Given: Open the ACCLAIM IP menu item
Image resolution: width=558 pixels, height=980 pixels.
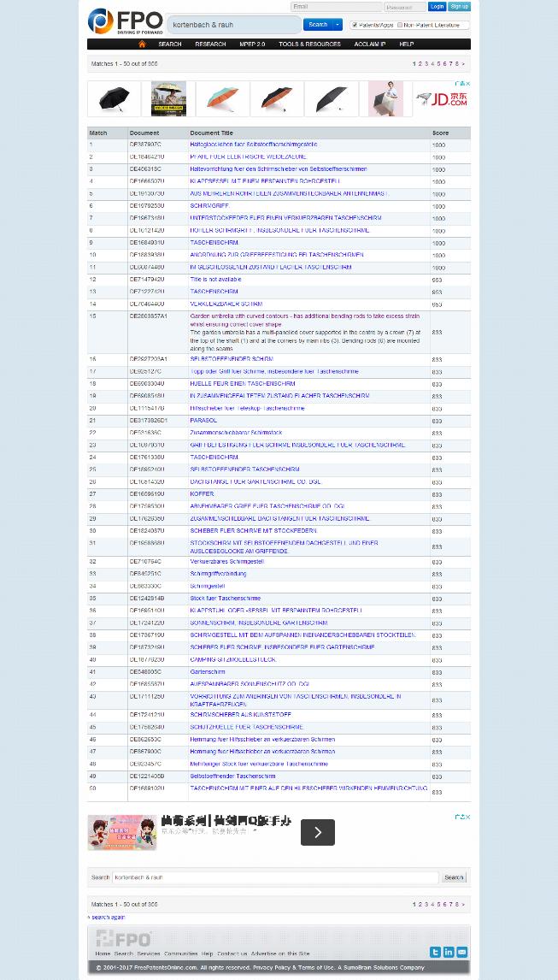Looking at the screenshot, I should coord(370,44).
